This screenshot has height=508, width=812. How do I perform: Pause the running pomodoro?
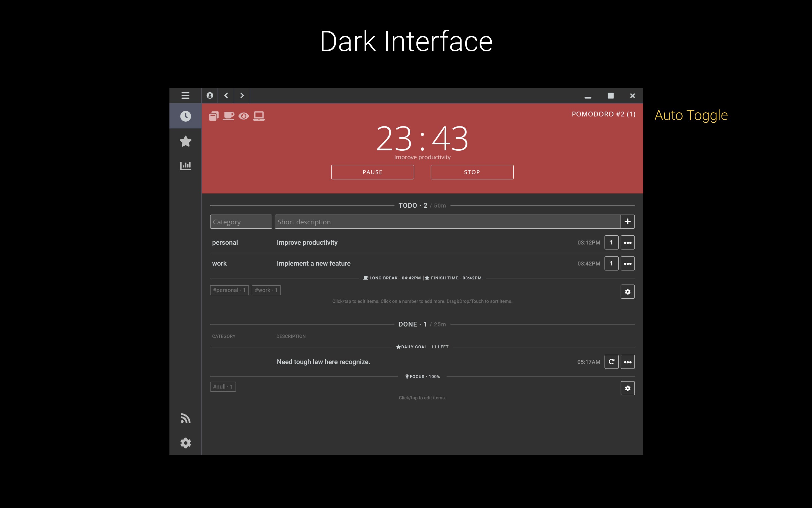(x=372, y=172)
